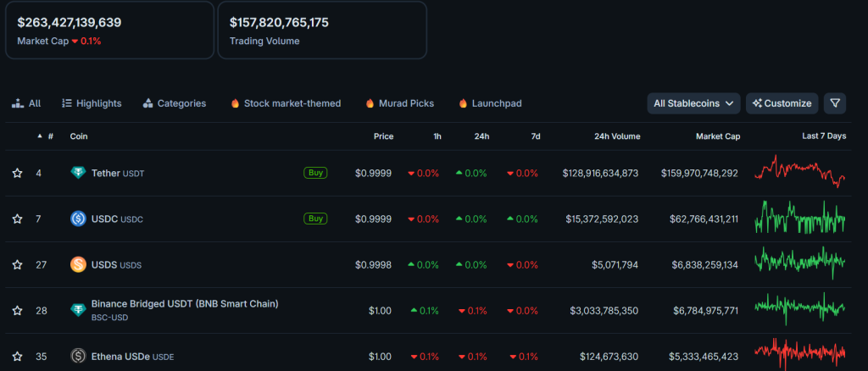Open Tether's 7-day sparkline chart
This screenshot has height=371, width=868.
point(801,172)
